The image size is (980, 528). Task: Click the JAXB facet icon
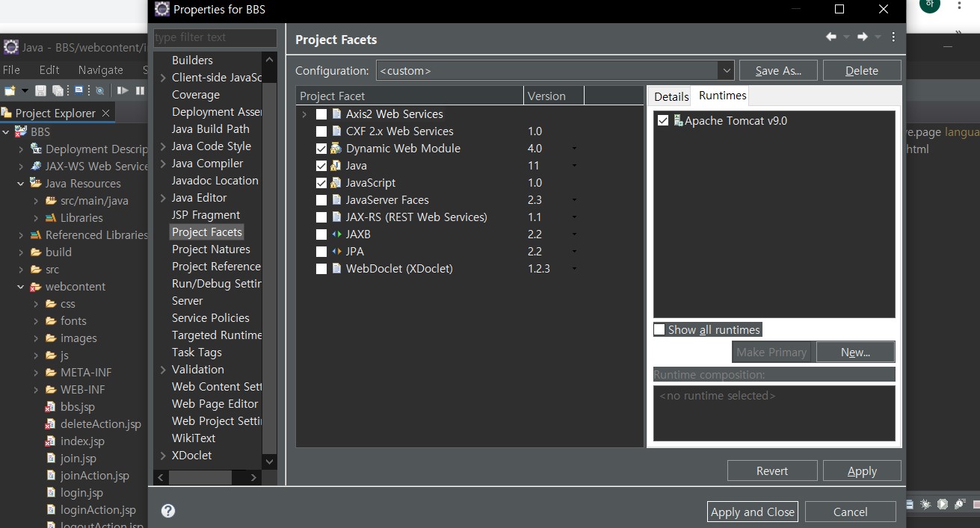tap(336, 235)
